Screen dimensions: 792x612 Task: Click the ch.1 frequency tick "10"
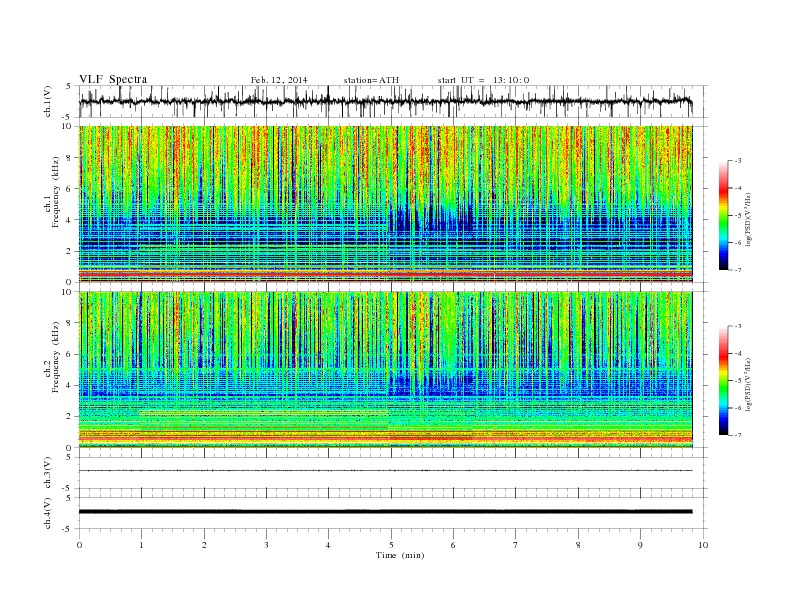tap(67, 126)
